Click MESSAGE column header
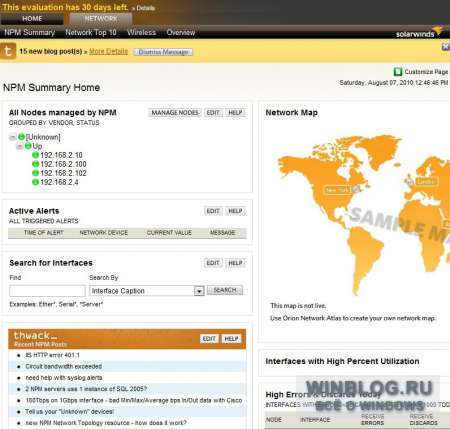The width and height of the screenshot is (450, 429). click(x=223, y=233)
